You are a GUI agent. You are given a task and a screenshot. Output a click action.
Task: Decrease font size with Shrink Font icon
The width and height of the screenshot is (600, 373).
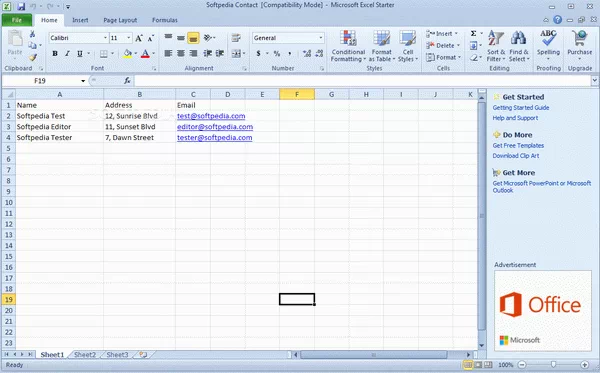pyautogui.click(x=151, y=38)
